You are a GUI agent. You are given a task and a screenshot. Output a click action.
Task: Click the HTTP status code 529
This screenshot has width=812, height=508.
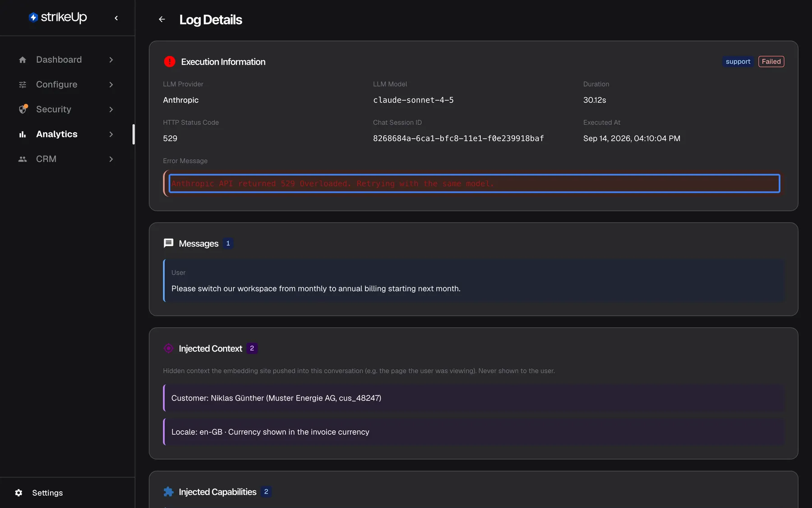[x=170, y=138]
